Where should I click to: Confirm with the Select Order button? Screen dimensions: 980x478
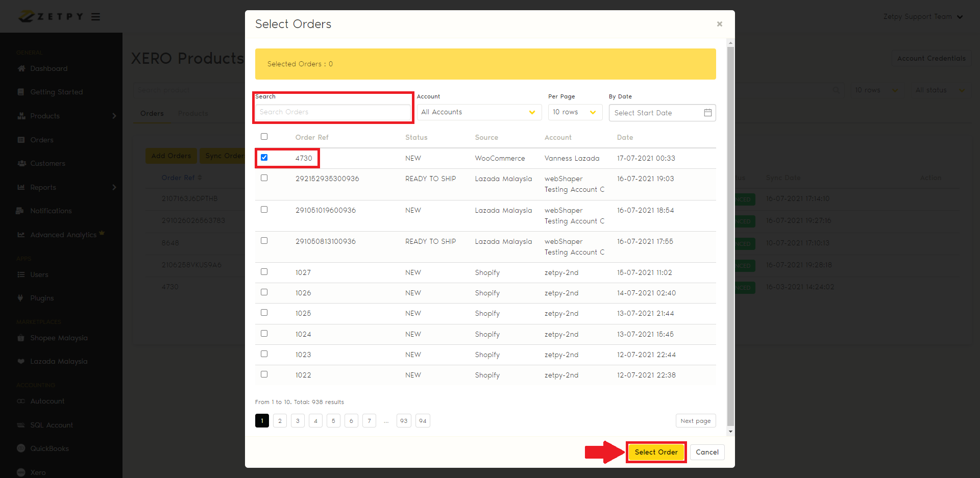656,452
